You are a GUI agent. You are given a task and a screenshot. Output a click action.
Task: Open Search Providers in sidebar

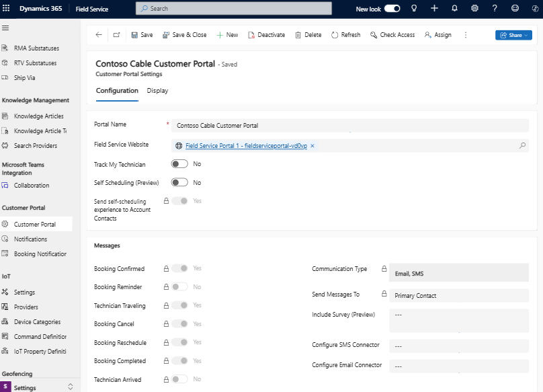pyautogui.click(x=36, y=146)
